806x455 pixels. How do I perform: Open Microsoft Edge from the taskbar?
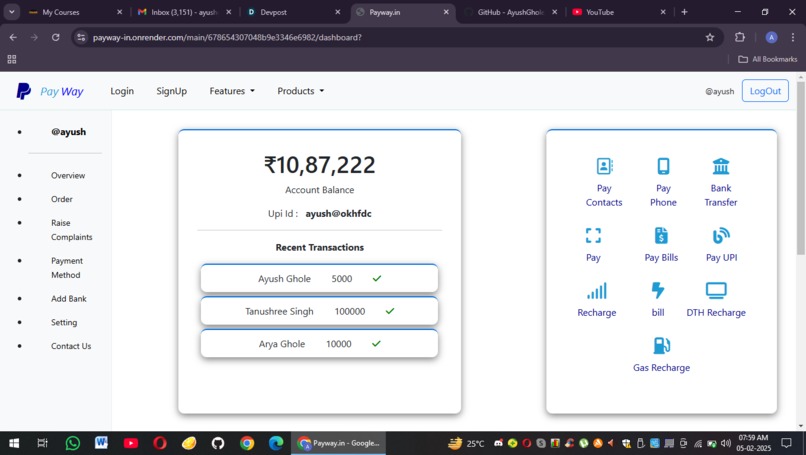click(276, 443)
